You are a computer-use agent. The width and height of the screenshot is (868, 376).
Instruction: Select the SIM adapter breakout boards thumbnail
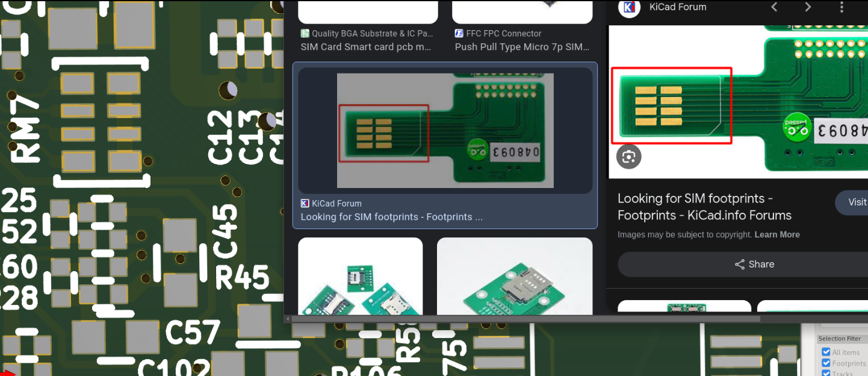[360, 276]
